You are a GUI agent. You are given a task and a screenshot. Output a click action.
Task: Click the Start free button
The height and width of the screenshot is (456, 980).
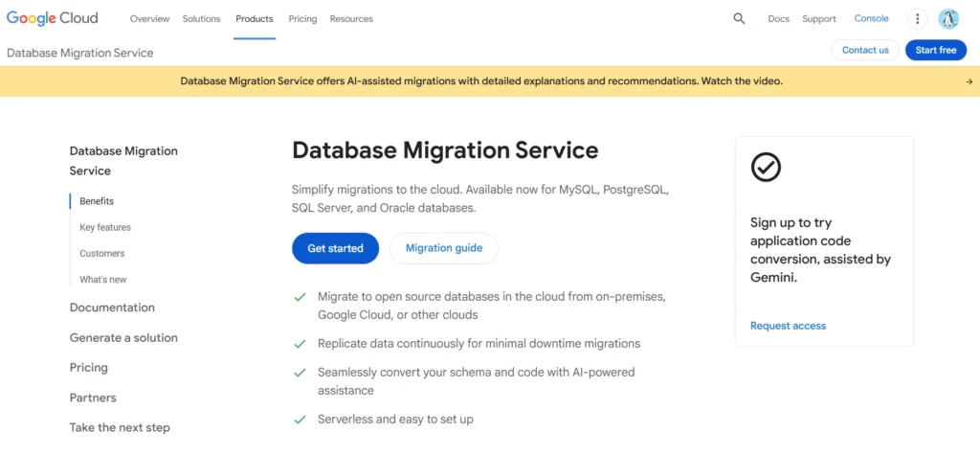pos(936,50)
